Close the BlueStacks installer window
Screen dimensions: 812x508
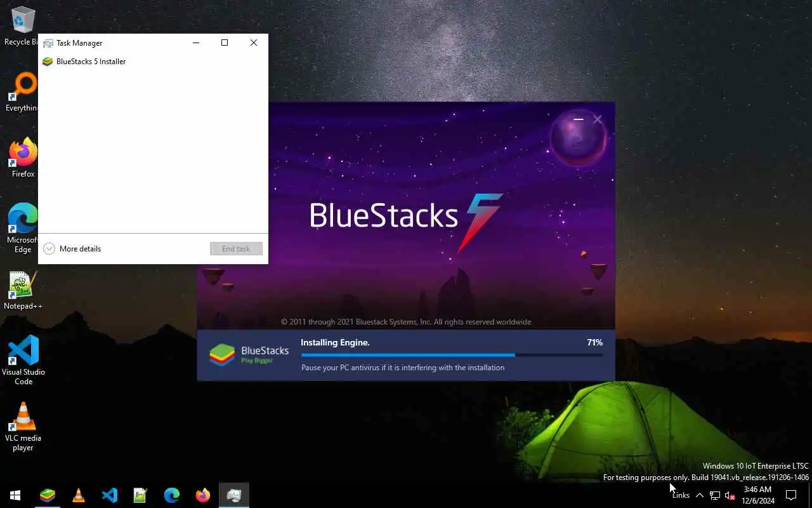tap(598, 119)
